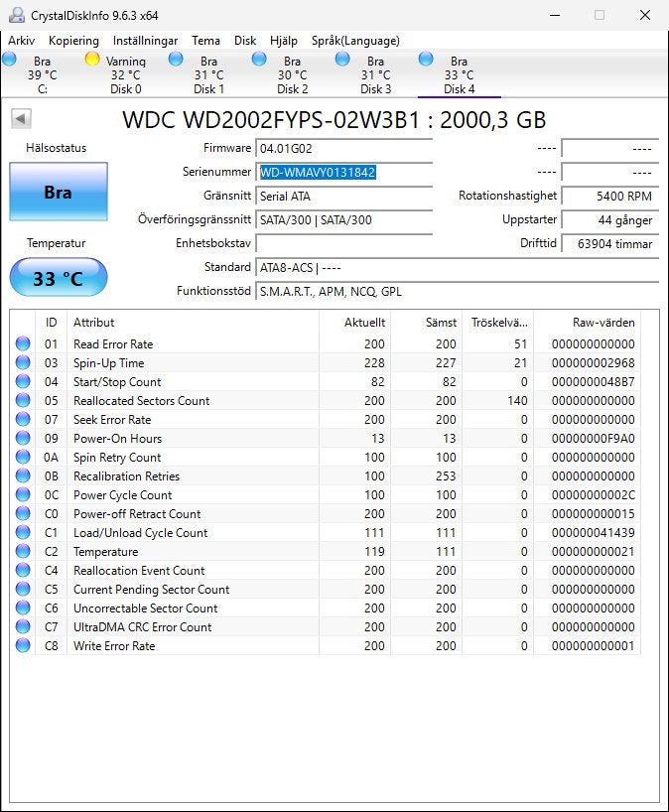669x812 pixels.
Task: Click status orb for Start/Stop Count row
Action: 23,381
